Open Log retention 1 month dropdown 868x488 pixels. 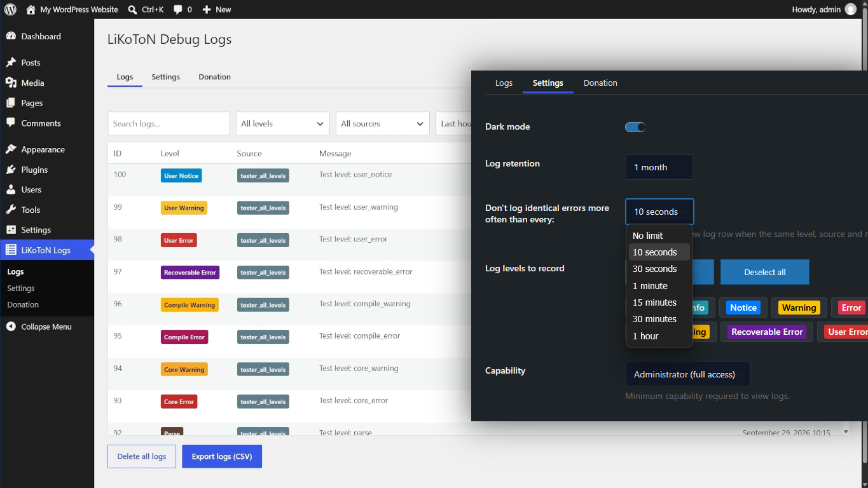coord(659,167)
